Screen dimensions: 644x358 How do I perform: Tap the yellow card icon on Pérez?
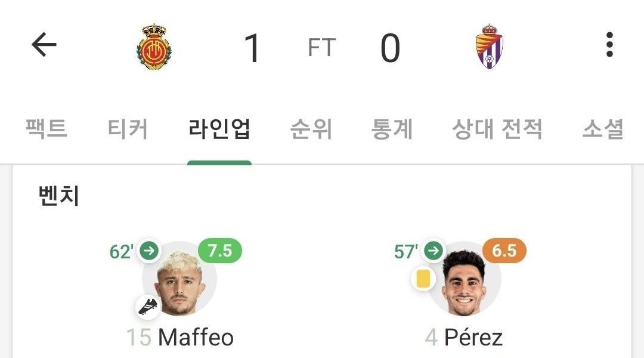[423, 278]
